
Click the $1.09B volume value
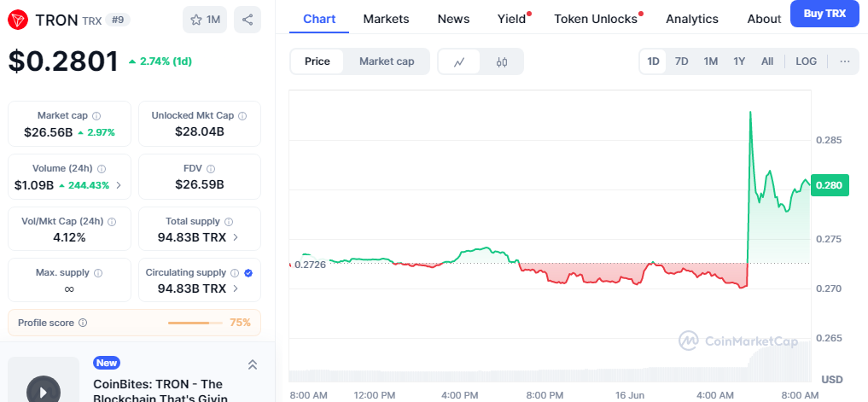34,185
